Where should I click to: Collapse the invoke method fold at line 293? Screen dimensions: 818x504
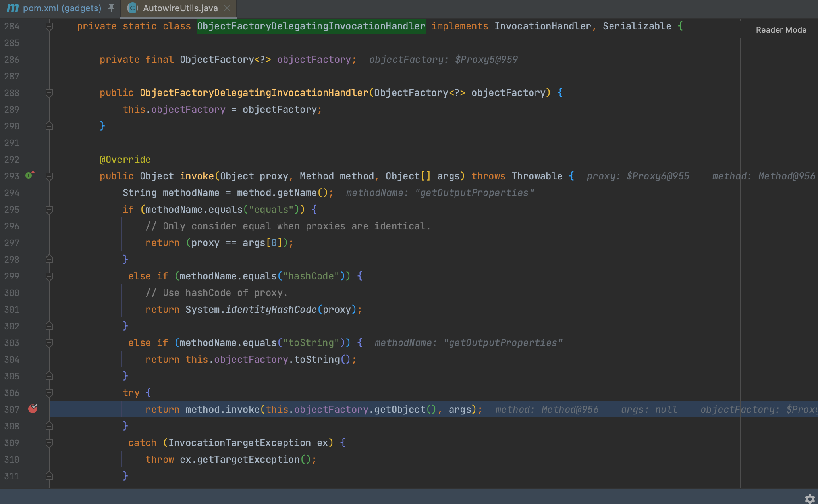click(x=49, y=177)
